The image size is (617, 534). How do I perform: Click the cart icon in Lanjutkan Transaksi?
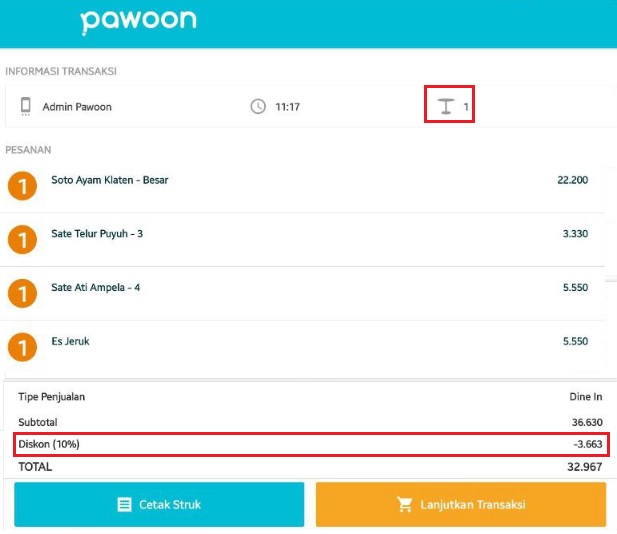[x=405, y=504]
